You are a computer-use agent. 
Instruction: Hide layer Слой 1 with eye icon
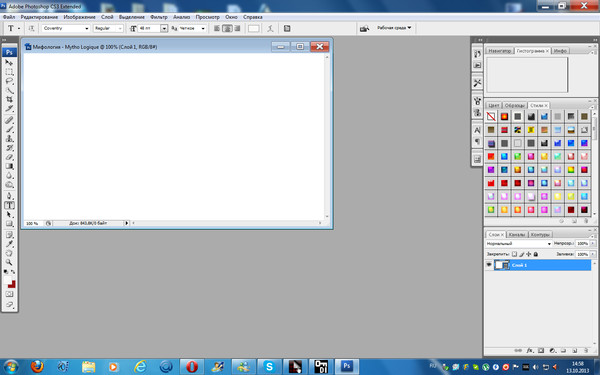(x=489, y=265)
